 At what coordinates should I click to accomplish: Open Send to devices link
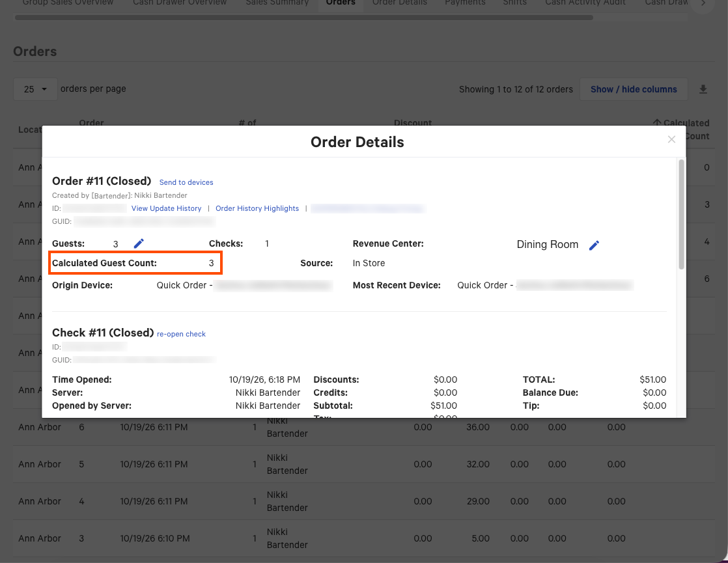click(x=186, y=182)
